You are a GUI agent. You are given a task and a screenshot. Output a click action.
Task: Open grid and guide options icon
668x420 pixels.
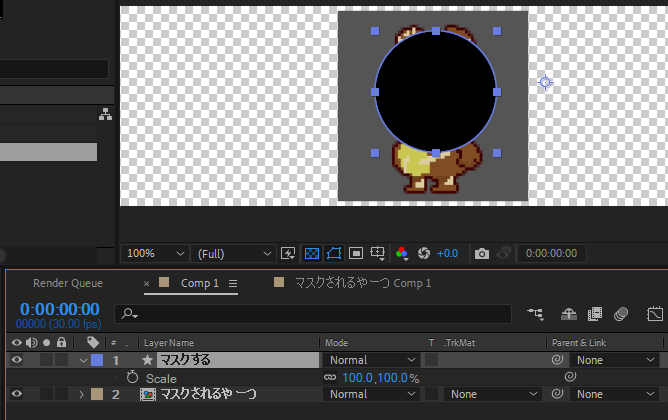pyautogui.click(x=377, y=253)
